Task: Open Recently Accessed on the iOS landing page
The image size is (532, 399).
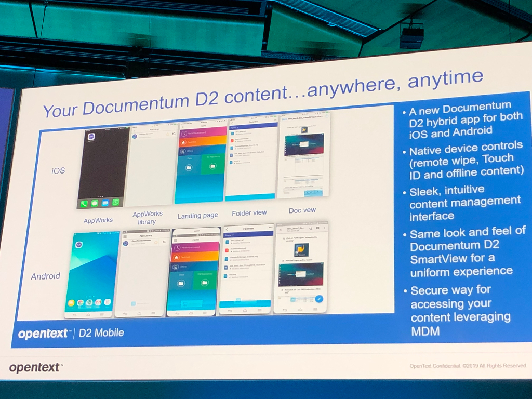Action: point(203,132)
